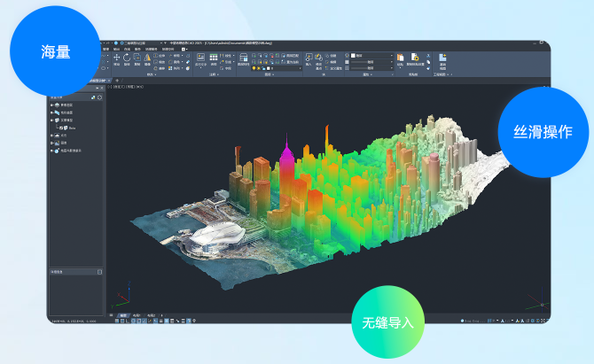Select the first layout tab beside Model
The image size is (594, 364).
(x=137, y=314)
